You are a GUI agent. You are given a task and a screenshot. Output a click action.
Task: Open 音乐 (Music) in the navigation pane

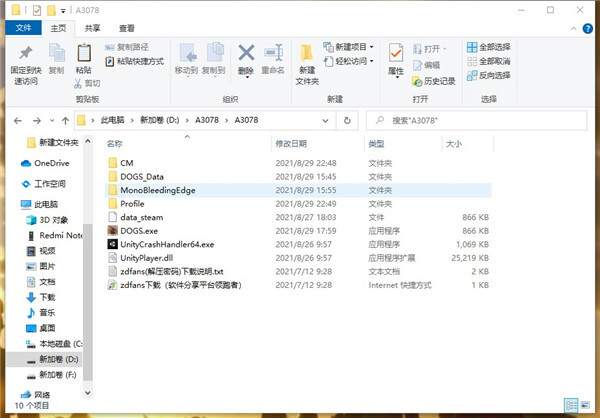pyautogui.click(x=41, y=313)
